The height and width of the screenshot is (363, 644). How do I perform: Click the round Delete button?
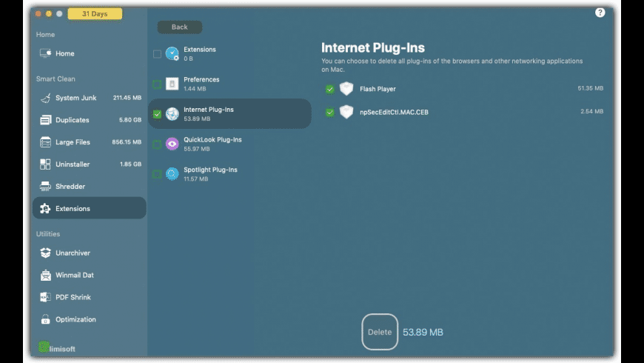point(380,332)
